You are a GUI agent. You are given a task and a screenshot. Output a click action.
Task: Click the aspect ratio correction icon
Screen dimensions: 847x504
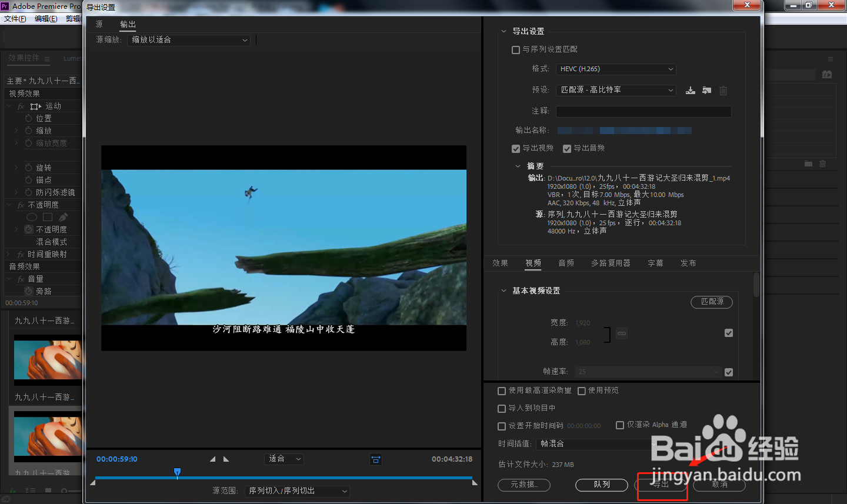click(376, 459)
